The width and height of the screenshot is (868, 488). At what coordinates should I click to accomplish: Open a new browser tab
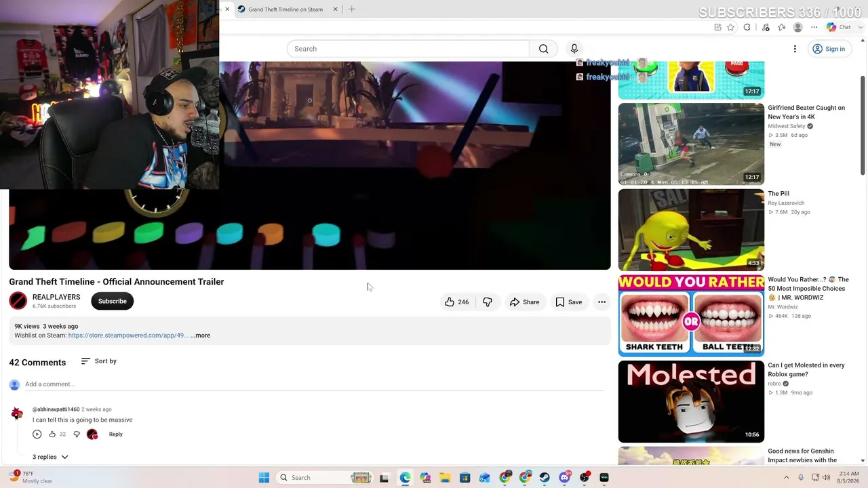[x=351, y=9]
